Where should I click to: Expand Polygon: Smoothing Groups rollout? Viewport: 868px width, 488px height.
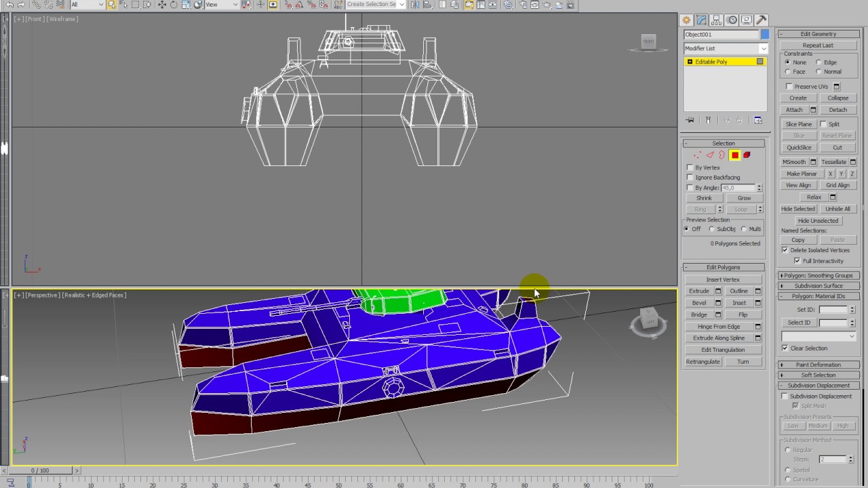pyautogui.click(x=818, y=276)
